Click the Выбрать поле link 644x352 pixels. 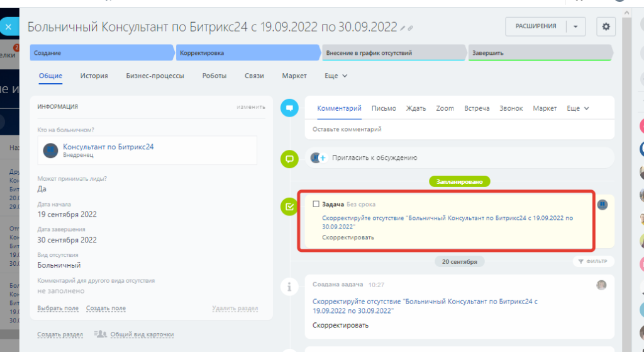point(58,308)
